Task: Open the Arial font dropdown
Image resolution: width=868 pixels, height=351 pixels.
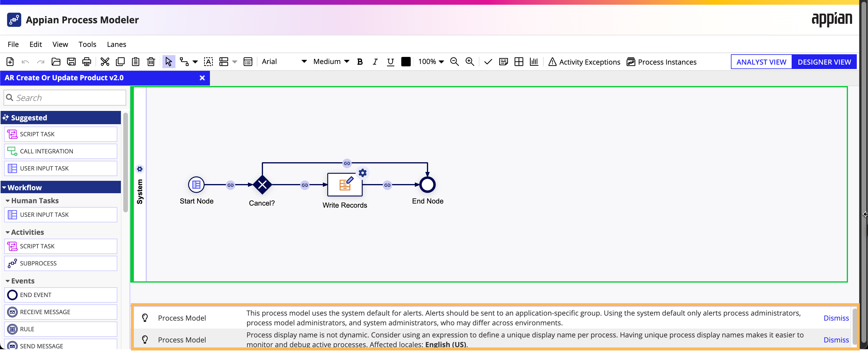Action: [x=284, y=62]
